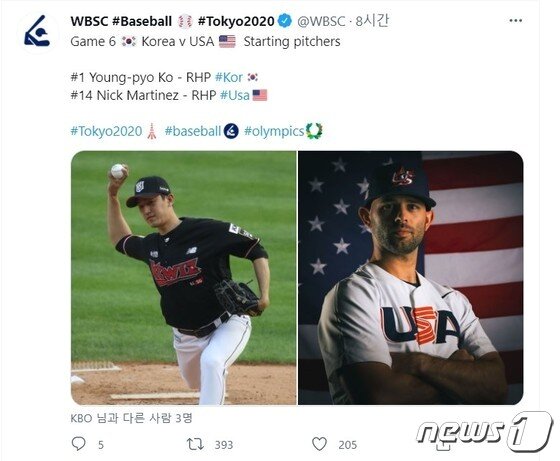560x461 pixels.
Task: Like the tweet with the heart icon
Action: (x=319, y=444)
